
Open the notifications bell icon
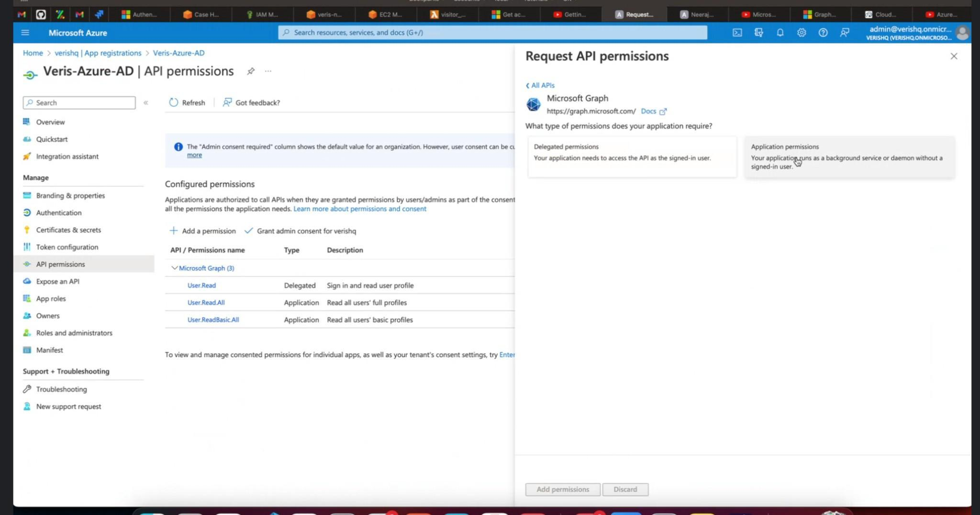(x=780, y=33)
